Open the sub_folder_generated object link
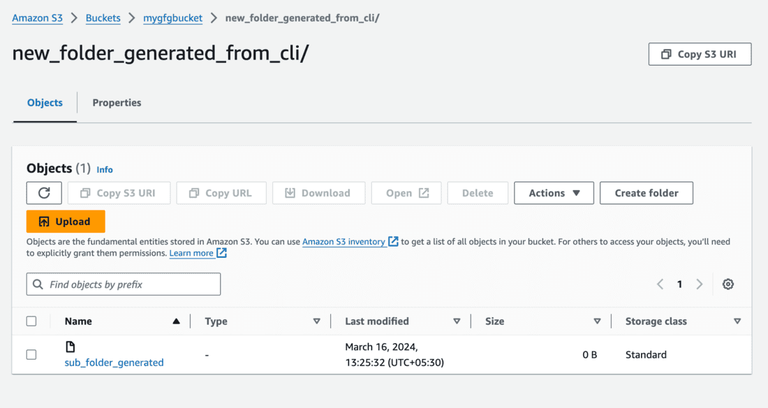This screenshot has height=408, width=768. pos(114,362)
